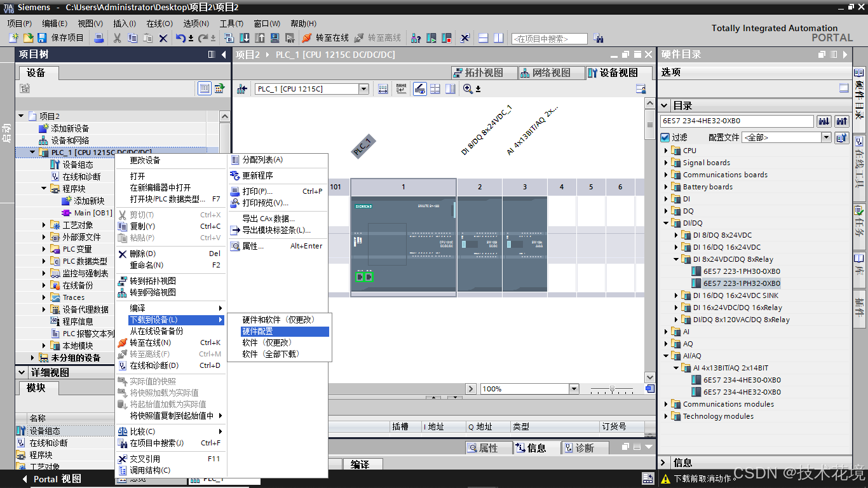Save the project with 保存项目
The image size is (868, 488).
tap(61, 38)
